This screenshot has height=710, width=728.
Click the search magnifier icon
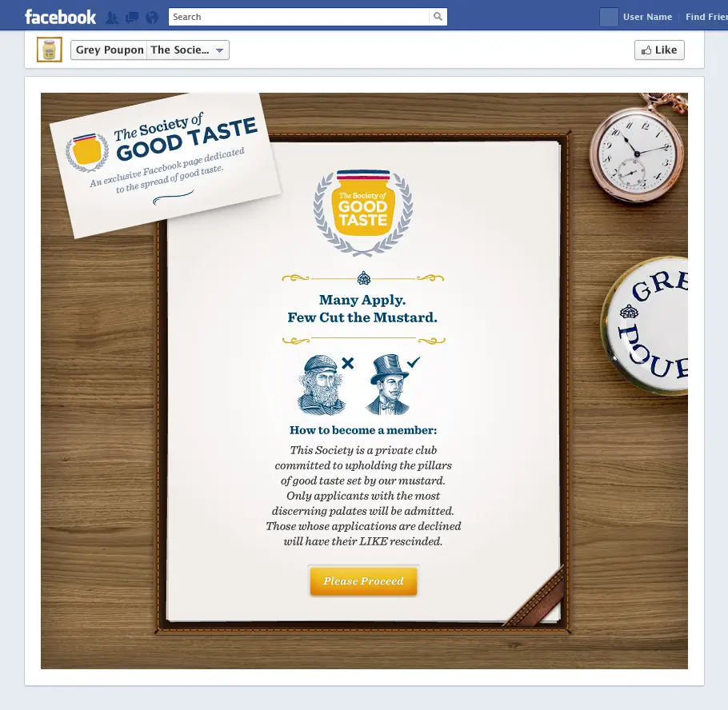point(438,17)
